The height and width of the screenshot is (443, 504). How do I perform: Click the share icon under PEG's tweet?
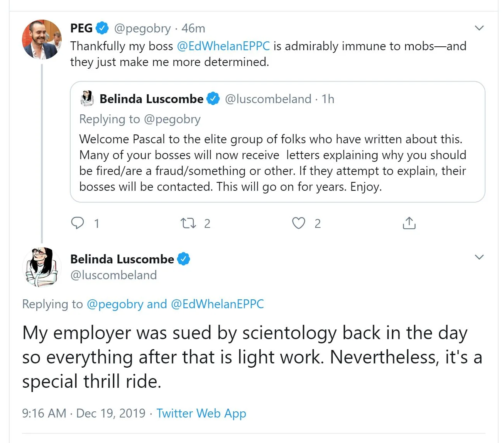[409, 223]
